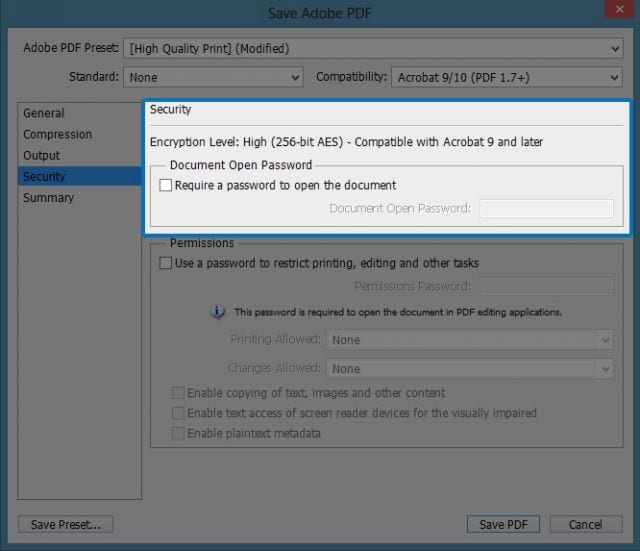Expand the Printing Allowed dropdown
The width and height of the screenshot is (640, 551).
(x=469, y=340)
